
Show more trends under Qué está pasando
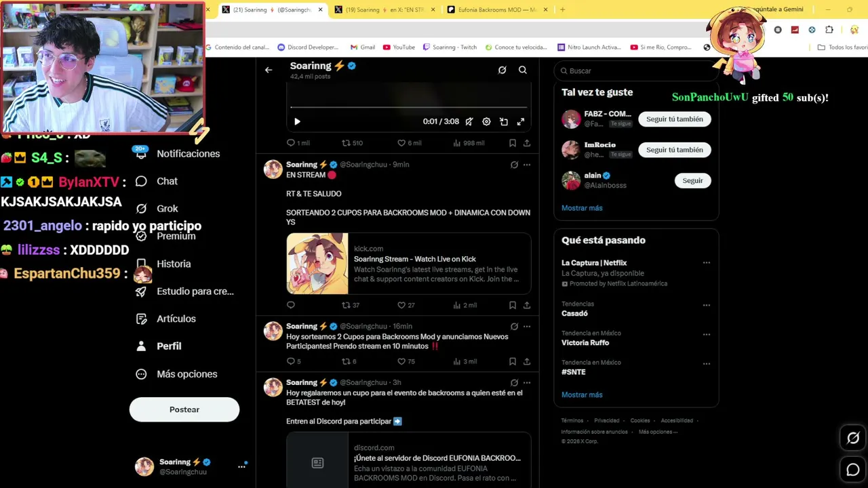pyautogui.click(x=582, y=394)
